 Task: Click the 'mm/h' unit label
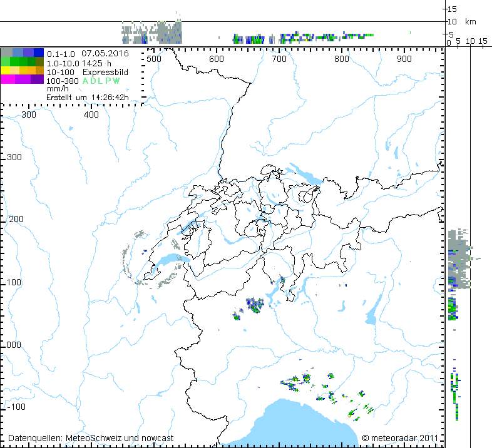(x=58, y=89)
